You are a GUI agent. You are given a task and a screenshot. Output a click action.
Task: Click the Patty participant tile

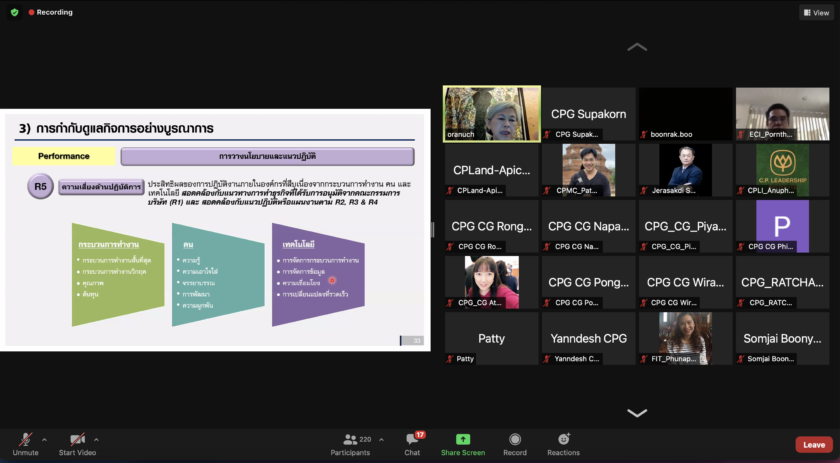click(491, 338)
